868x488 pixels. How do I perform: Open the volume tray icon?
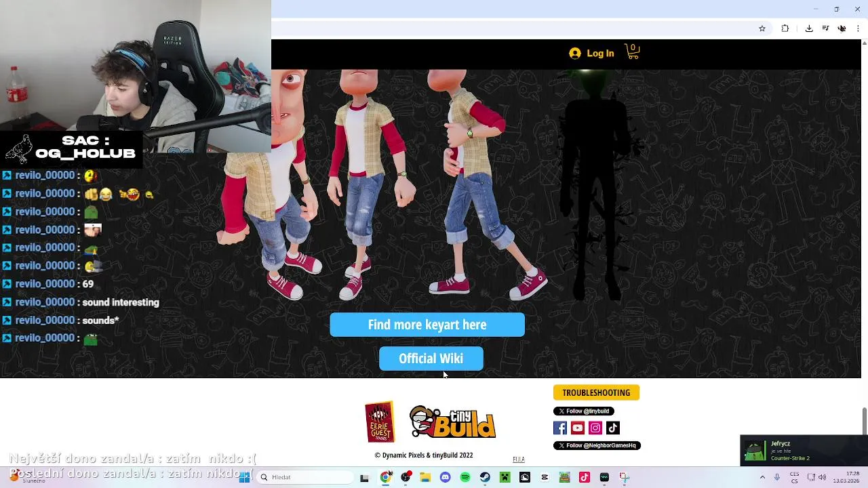pyautogui.click(x=823, y=478)
